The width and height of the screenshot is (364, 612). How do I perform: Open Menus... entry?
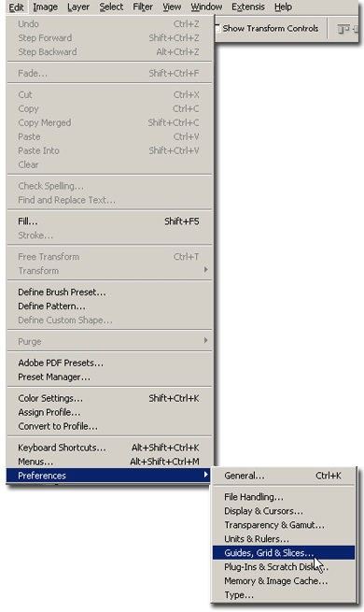[x=109, y=462]
